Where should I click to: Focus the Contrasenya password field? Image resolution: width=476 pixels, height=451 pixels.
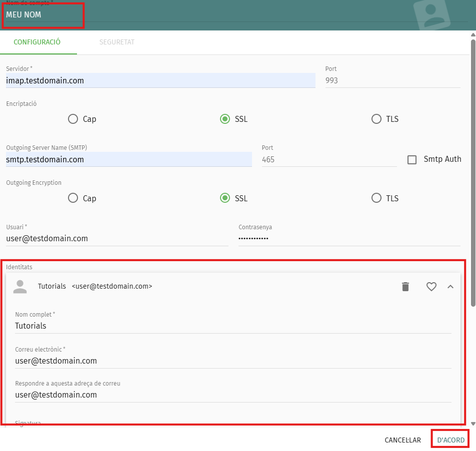(x=348, y=239)
